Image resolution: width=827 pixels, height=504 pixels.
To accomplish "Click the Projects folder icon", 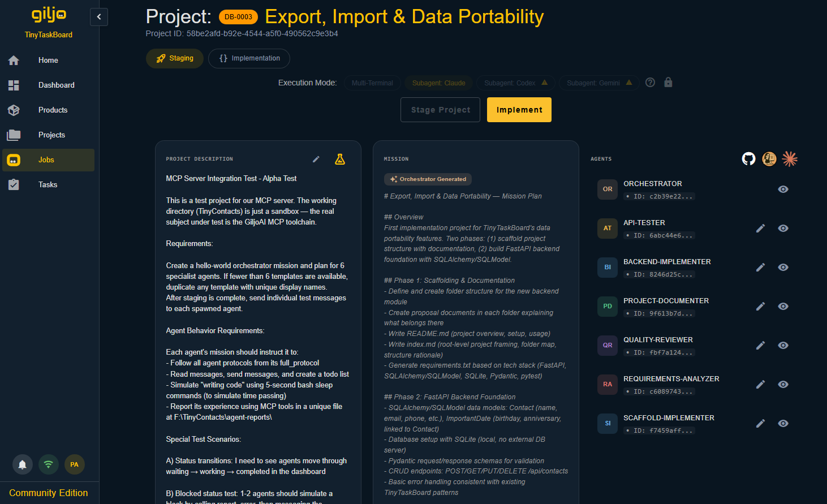I will coord(14,135).
